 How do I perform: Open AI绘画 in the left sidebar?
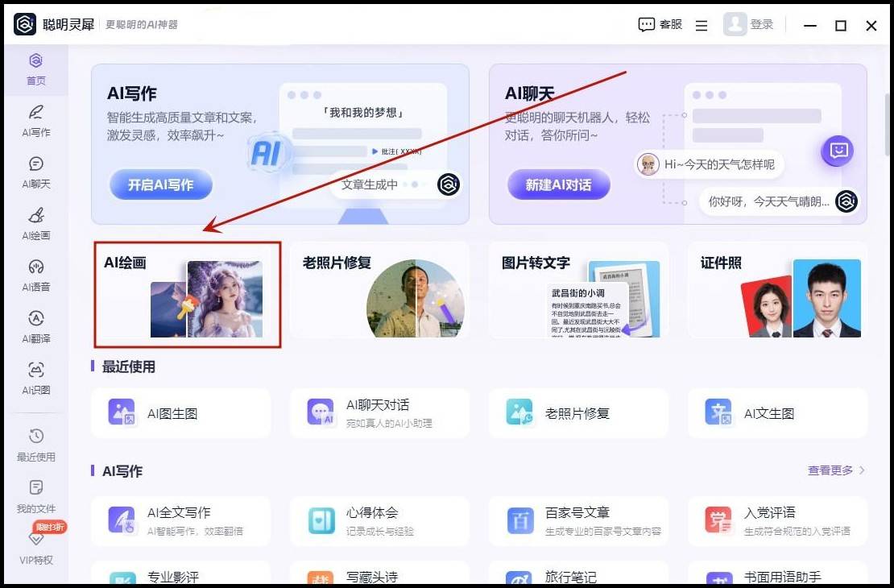[35, 224]
